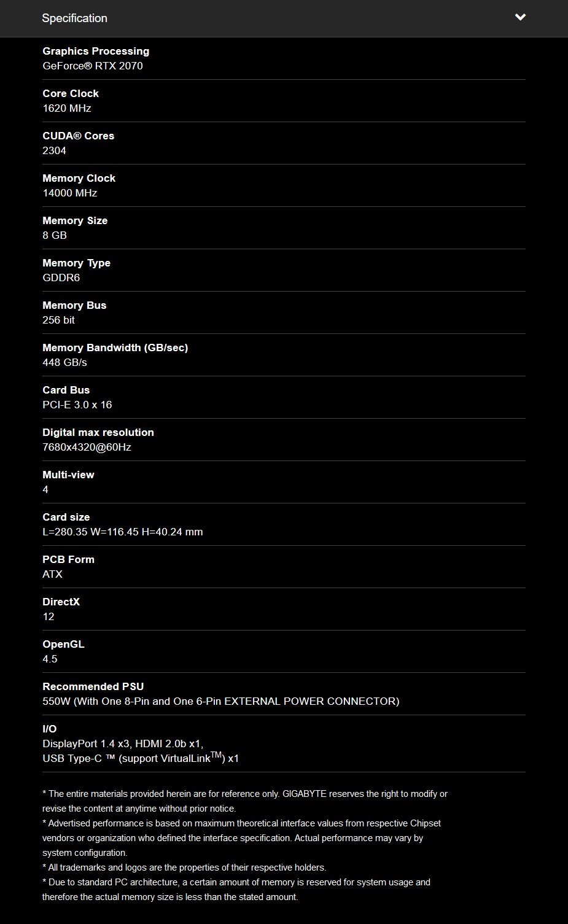Image resolution: width=568 pixels, height=924 pixels.
Task: Click the Card Bus heading
Action: click(66, 390)
